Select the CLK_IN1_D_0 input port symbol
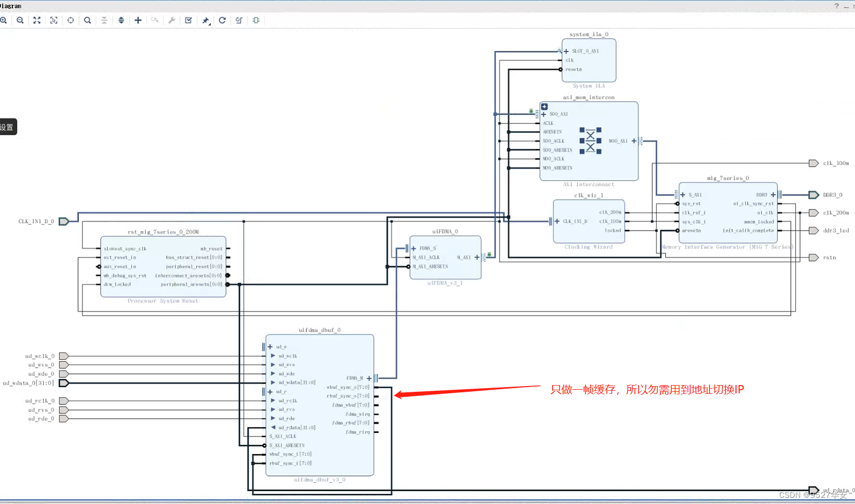 64,221
